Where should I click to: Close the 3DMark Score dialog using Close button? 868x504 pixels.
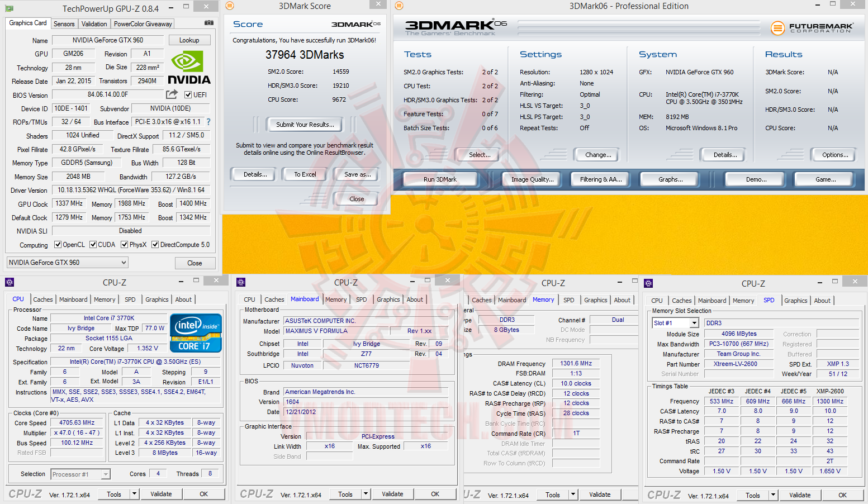click(357, 199)
